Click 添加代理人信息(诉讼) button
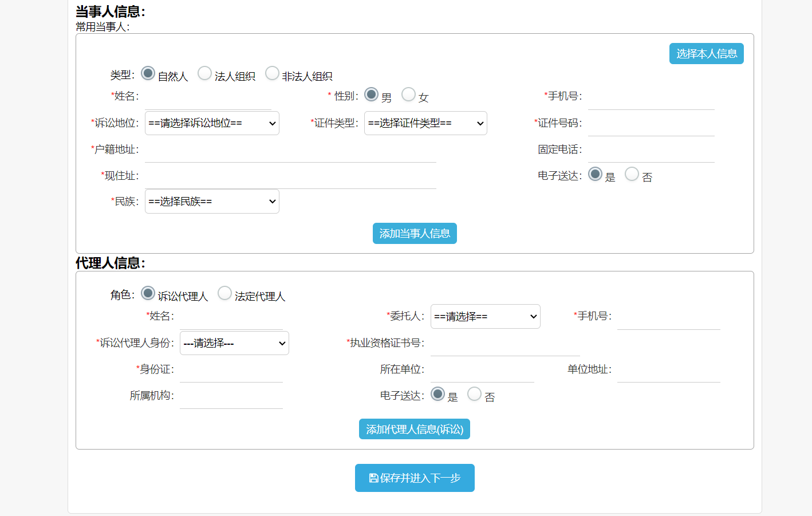 415,430
